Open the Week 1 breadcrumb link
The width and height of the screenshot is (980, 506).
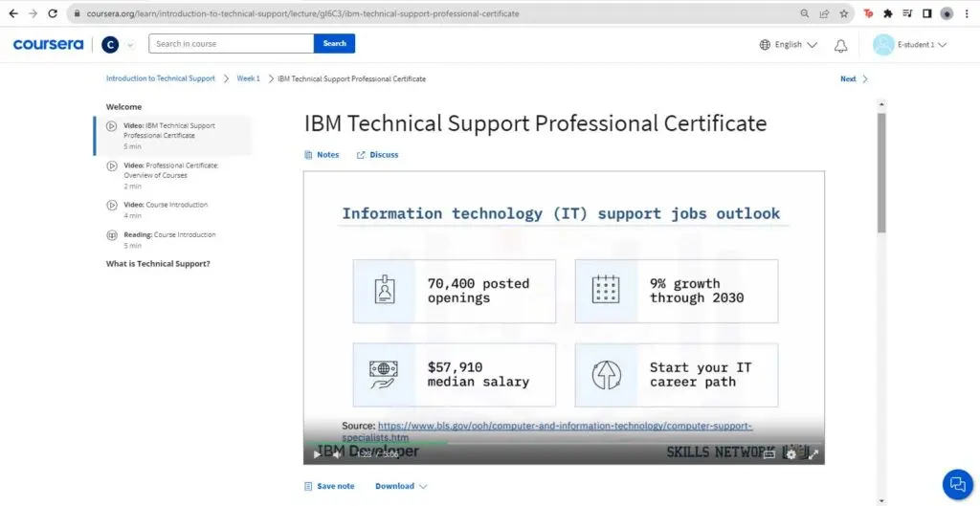pos(248,78)
